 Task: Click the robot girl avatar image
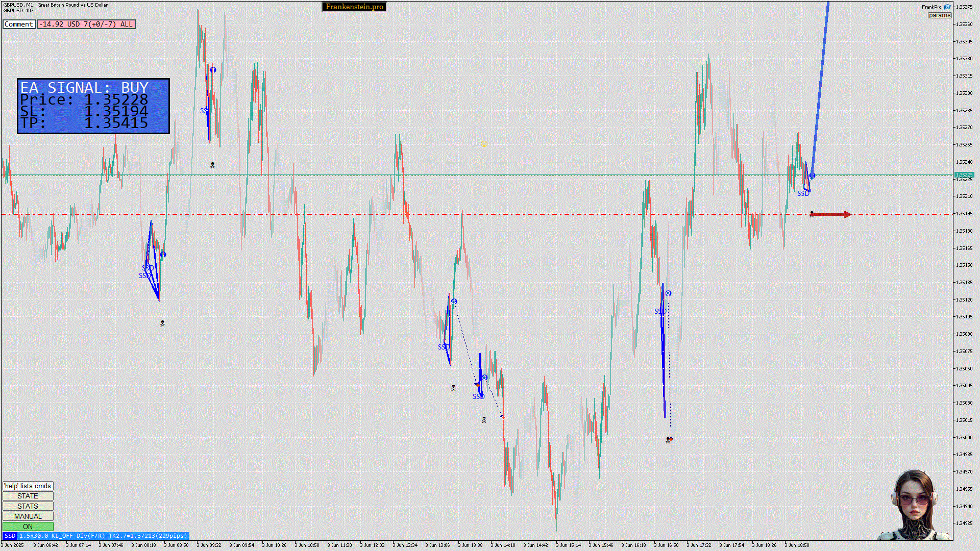[914, 505]
